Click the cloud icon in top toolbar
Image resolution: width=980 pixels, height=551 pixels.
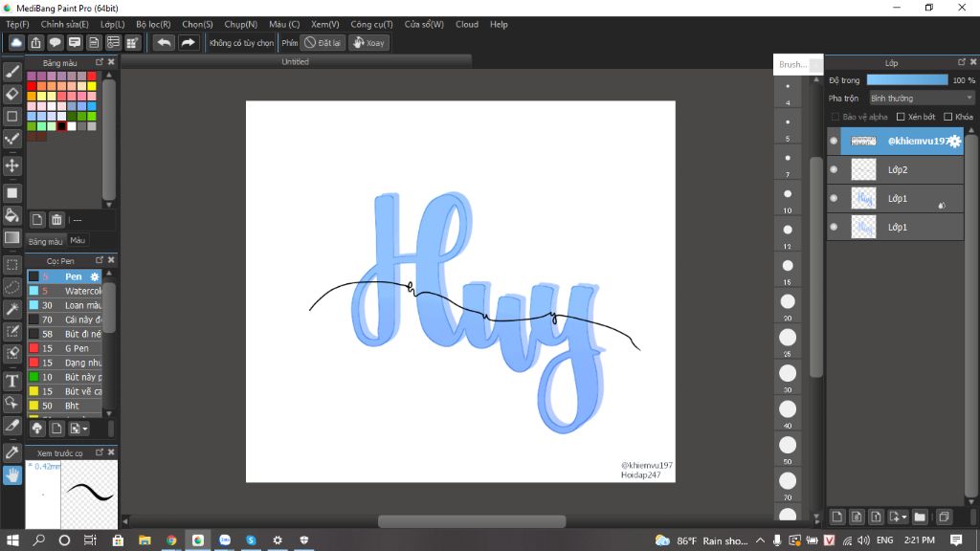16,42
